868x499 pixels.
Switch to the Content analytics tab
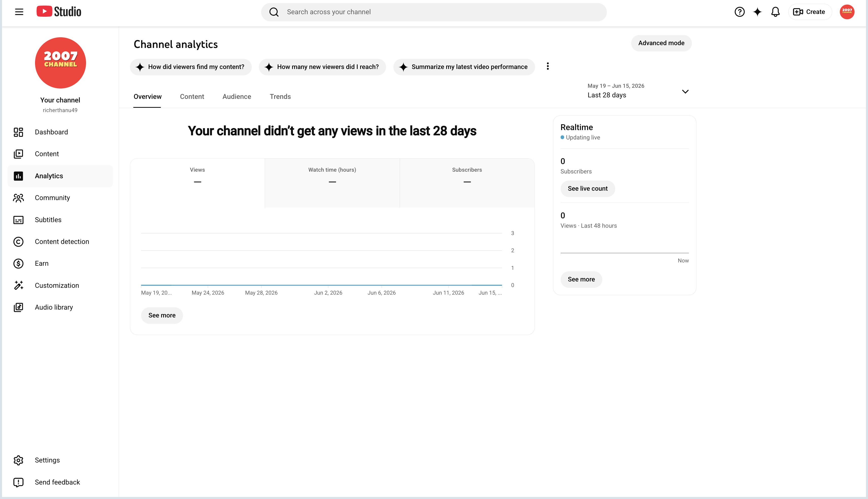(192, 97)
